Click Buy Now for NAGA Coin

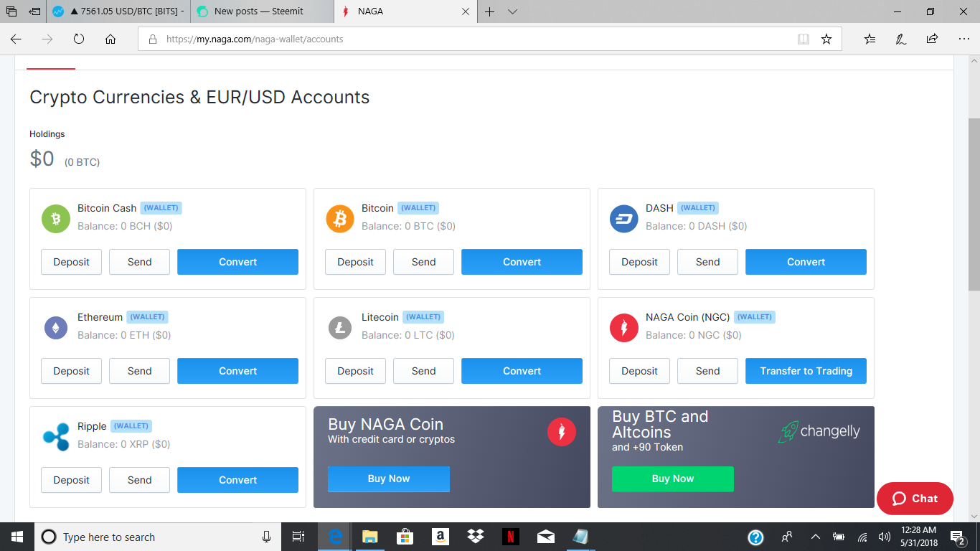pyautogui.click(x=389, y=479)
